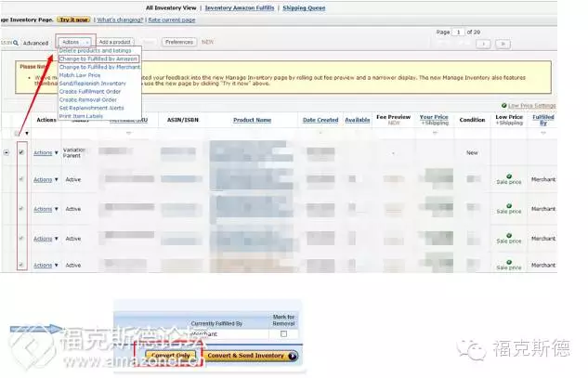Check the Mark for Removal checkbox
The width and height of the screenshot is (588, 378).
pyautogui.click(x=284, y=333)
